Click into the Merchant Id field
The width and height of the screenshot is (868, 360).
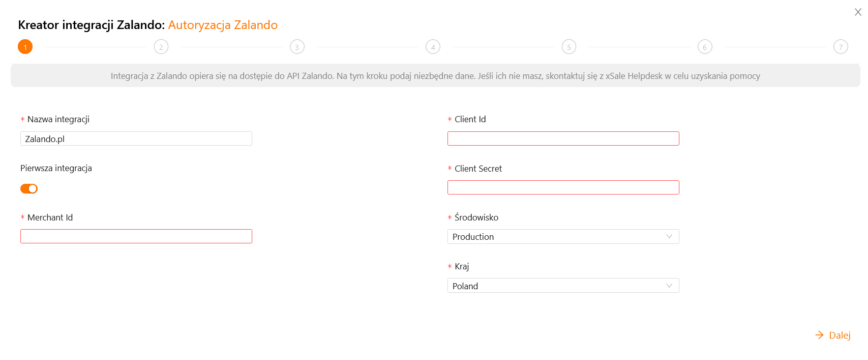[136, 236]
